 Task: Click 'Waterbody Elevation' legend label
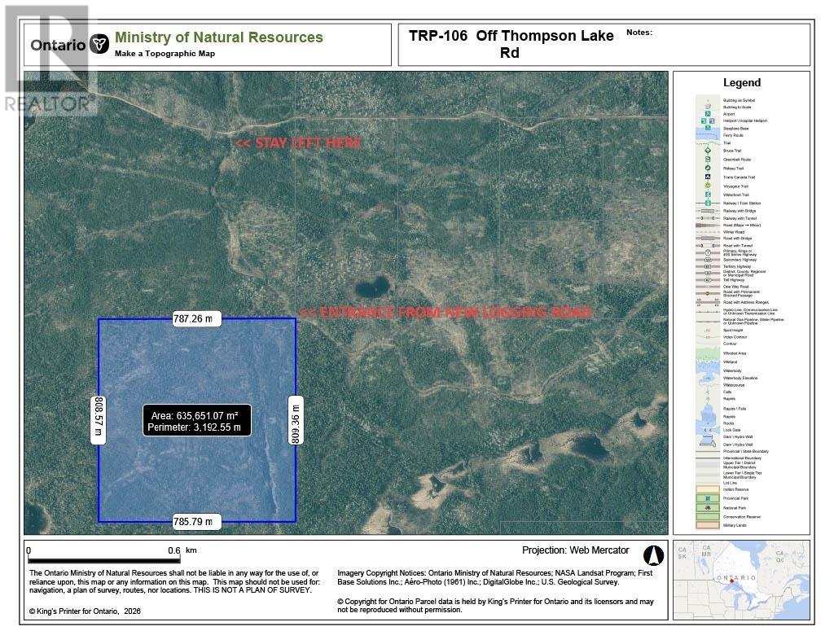pyautogui.click(x=740, y=378)
